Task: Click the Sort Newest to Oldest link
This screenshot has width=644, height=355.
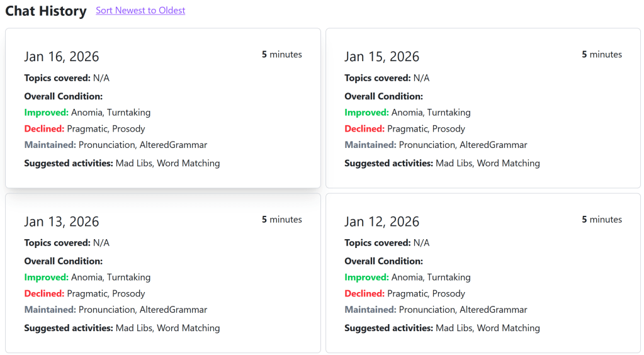Action: (x=140, y=11)
